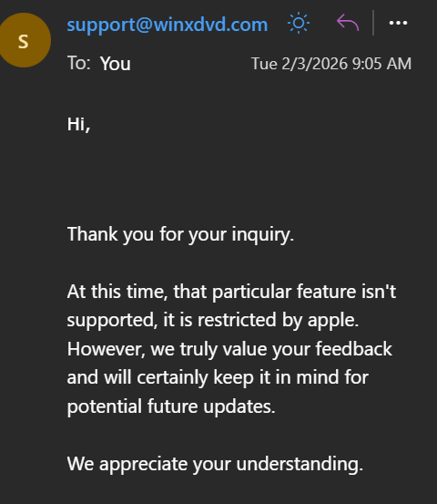Click the reply arrow icon
The width and height of the screenshot is (437, 504).
(x=348, y=23)
